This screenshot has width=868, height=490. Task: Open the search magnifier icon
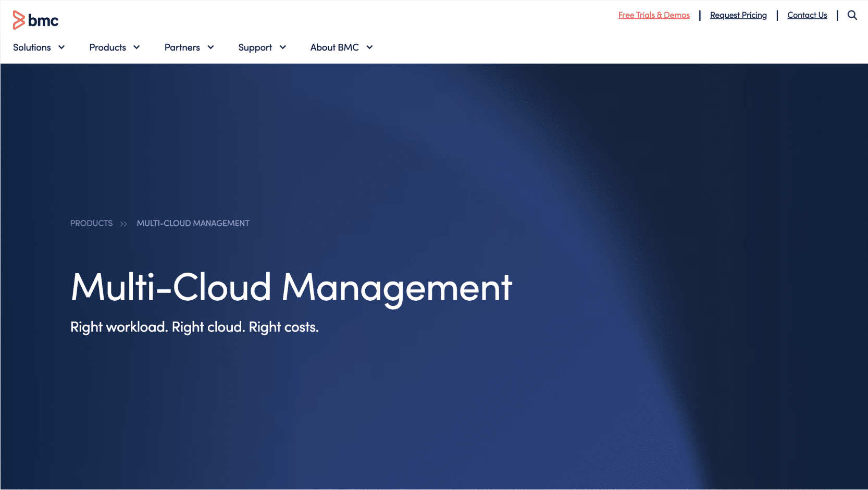[852, 15]
